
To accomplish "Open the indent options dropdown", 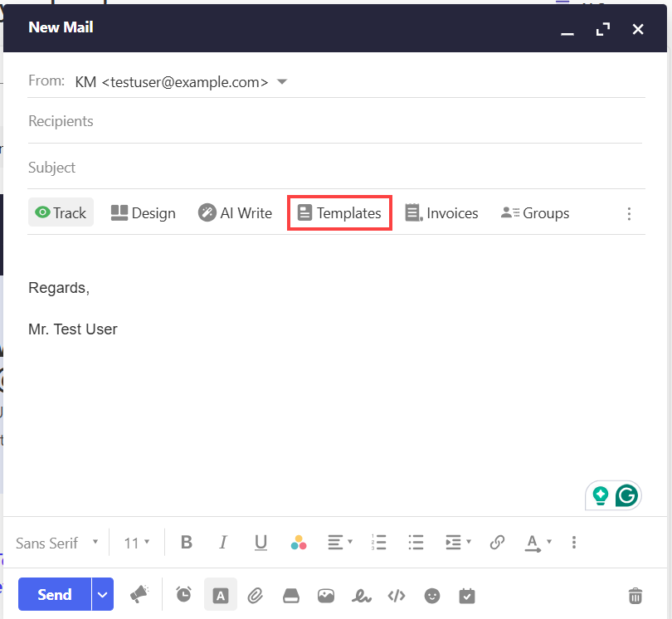I will pos(458,543).
